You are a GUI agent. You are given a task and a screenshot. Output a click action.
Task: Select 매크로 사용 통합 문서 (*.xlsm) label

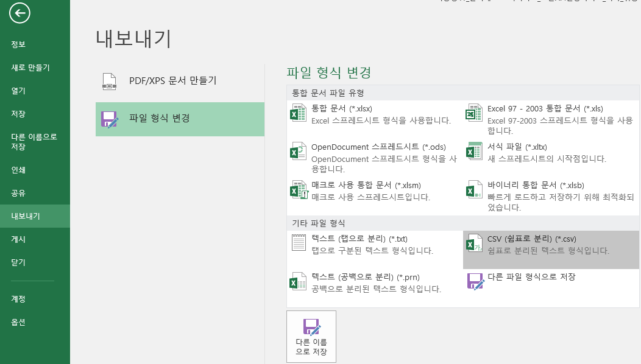366,186
